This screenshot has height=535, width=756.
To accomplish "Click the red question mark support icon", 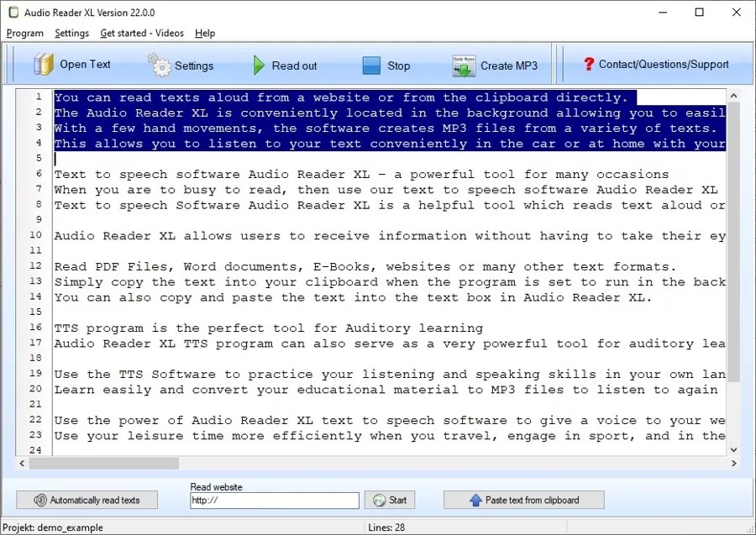I will coord(589,64).
